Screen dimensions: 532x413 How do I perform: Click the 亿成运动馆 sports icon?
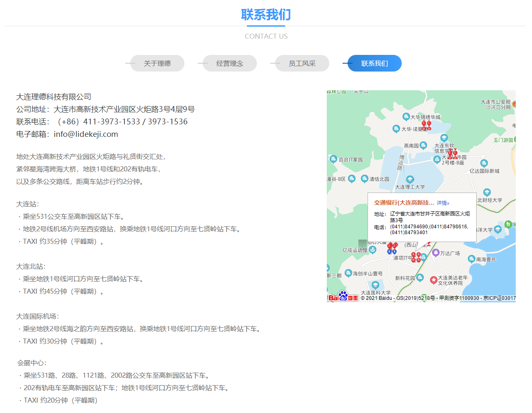click(373, 250)
